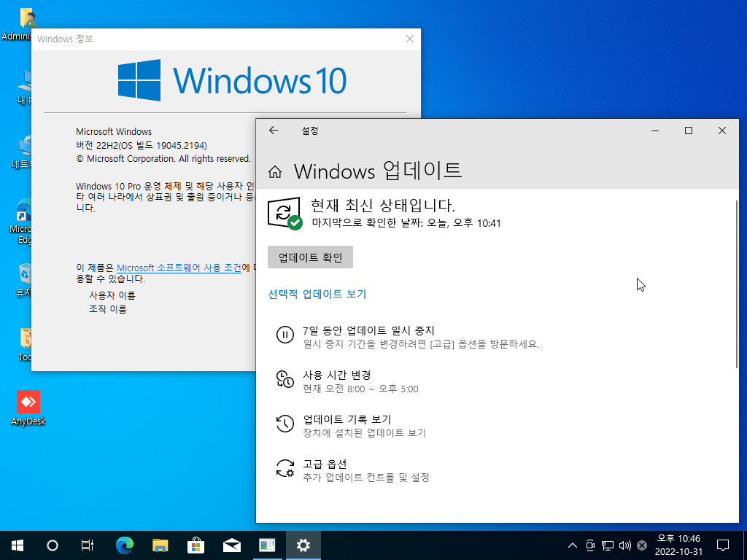Click Settings gear on taskbar
This screenshot has width=747, height=560.
(x=303, y=545)
